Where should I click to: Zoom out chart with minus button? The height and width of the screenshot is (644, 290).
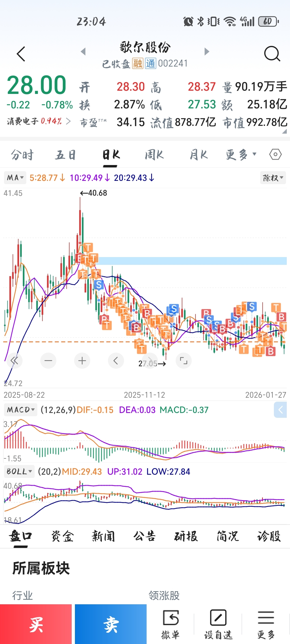click(x=48, y=361)
